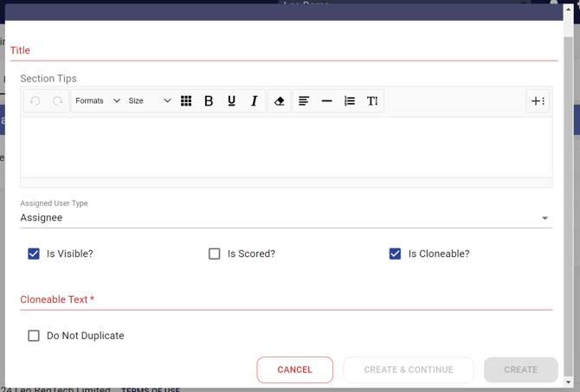This screenshot has height=392, width=580.
Task: Open the Formats dropdown
Action: tap(97, 101)
